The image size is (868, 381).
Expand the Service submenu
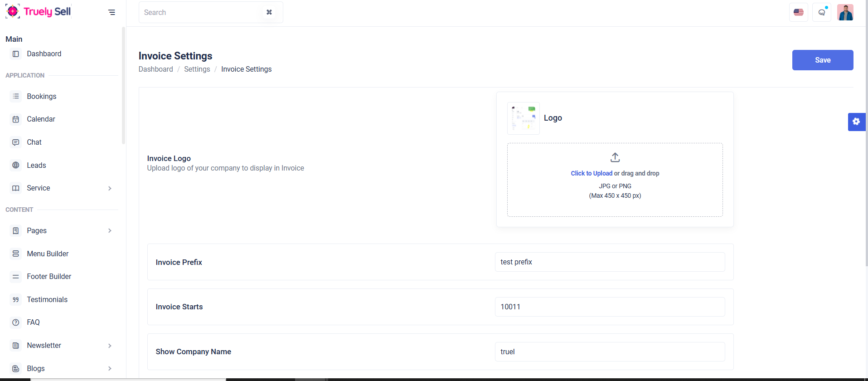[110, 188]
